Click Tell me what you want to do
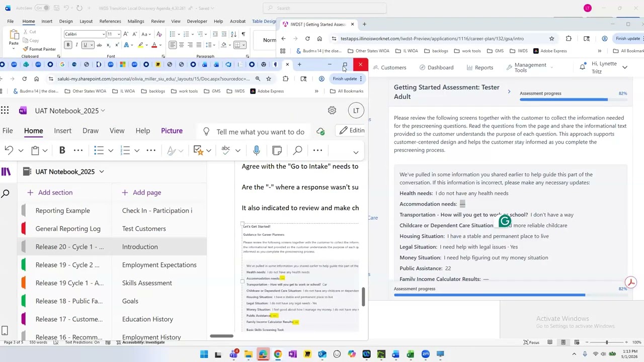This screenshot has height=362, width=644. [x=260, y=132]
